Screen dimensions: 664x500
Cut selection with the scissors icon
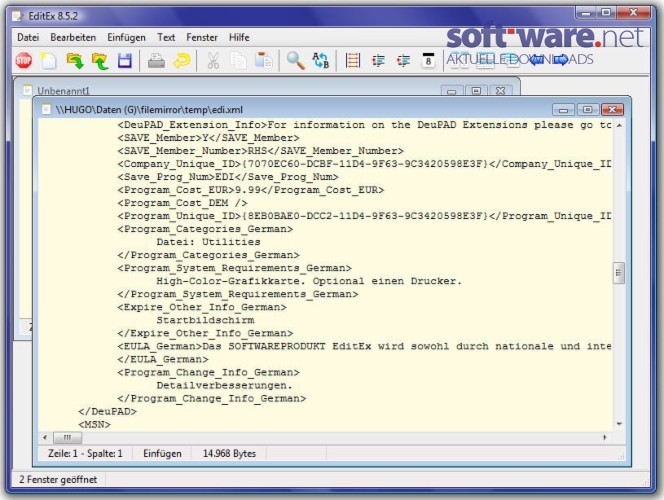coord(213,61)
